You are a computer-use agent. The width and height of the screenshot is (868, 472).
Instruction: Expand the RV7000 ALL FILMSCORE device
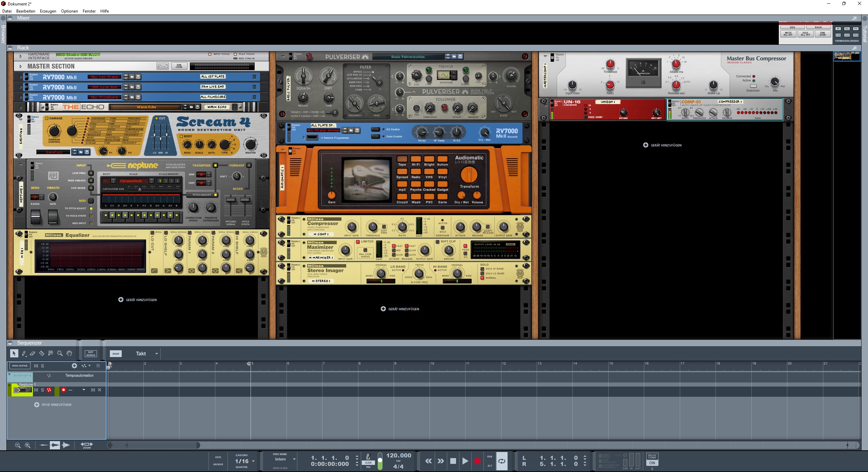(21, 97)
